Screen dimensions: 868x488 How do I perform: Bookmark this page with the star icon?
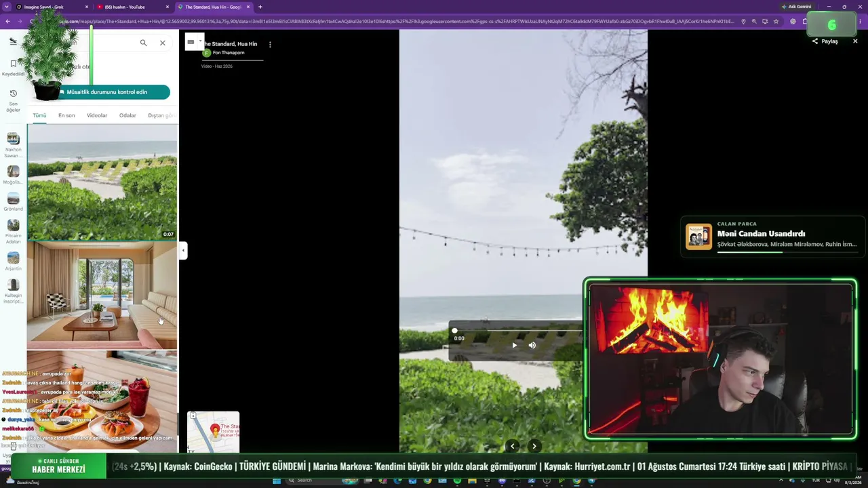pos(776,21)
